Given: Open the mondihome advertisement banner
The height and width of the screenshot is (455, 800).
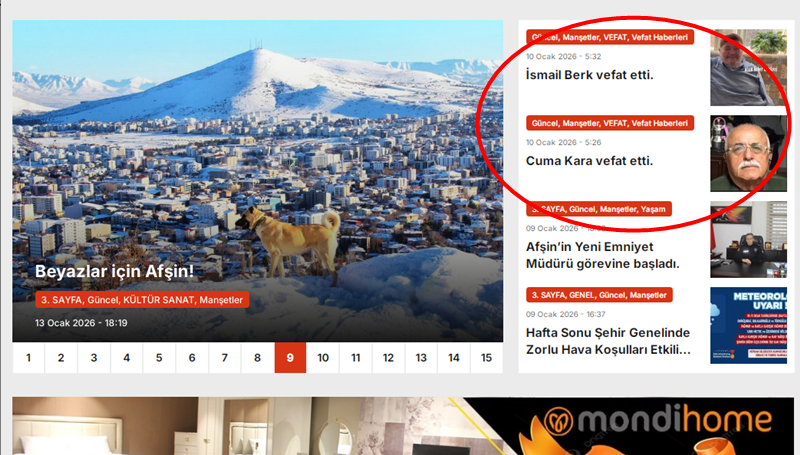Looking at the screenshot, I should pyautogui.click(x=403, y=426).
